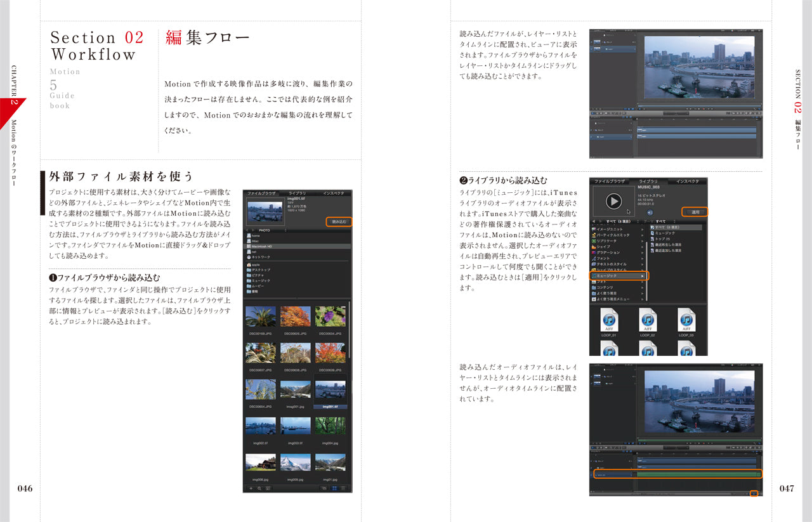This screenshot has width=812, height=522.
Task: Expand the シェイプ category arrow
Action: pos(642,247)
